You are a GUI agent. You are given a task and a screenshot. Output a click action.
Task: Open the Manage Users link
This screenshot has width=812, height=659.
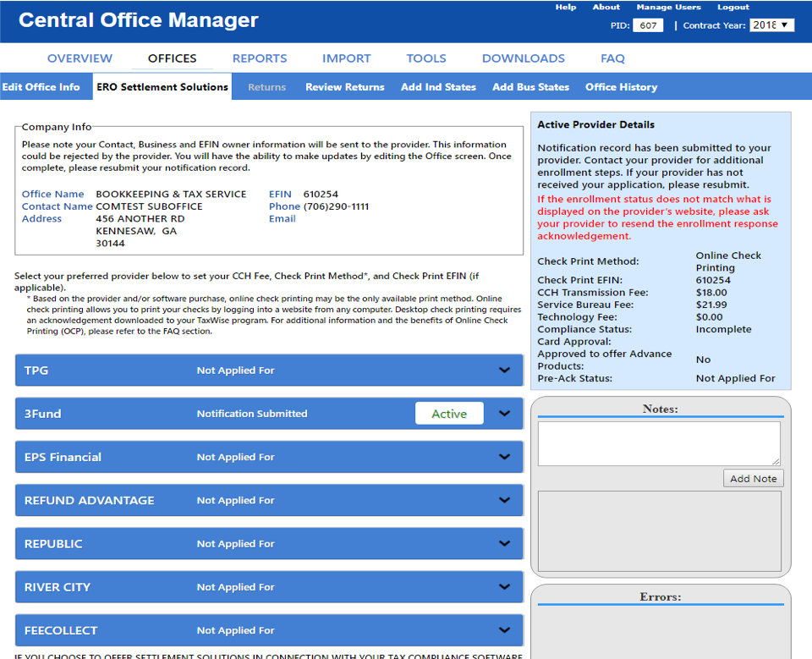[x=668, y=8]
